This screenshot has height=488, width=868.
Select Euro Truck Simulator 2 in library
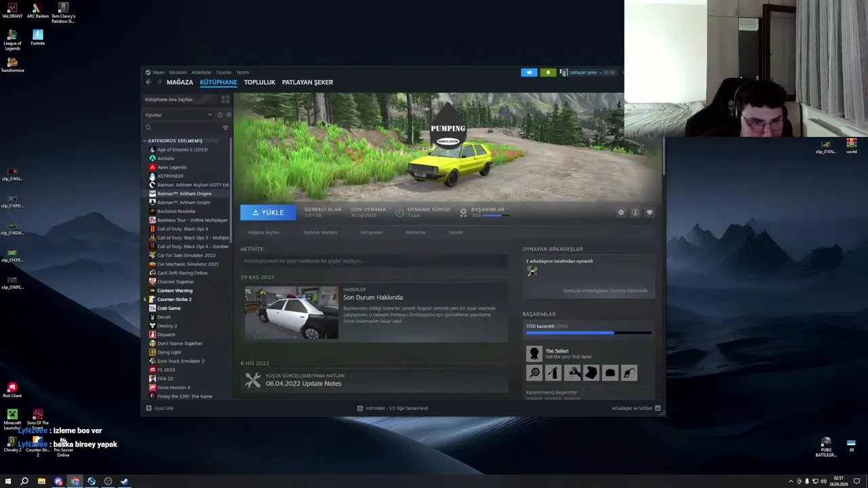pyautogui.click(x=180, y=361)
